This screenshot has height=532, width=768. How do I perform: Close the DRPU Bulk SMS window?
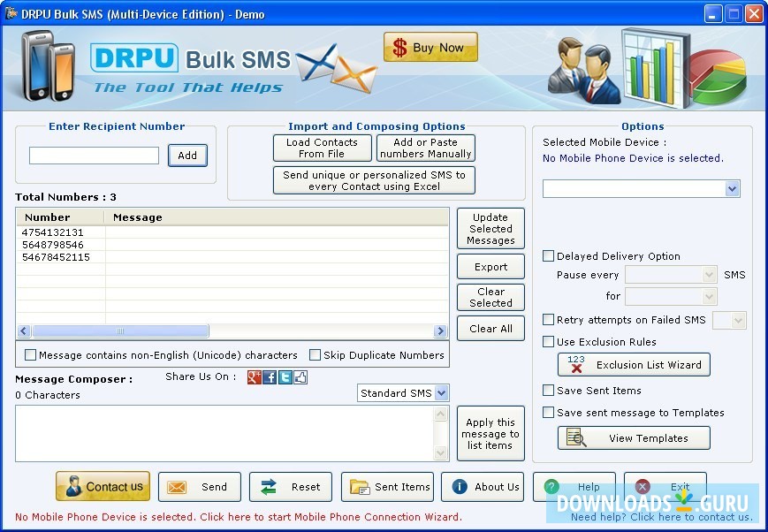[x=754, y=14]
